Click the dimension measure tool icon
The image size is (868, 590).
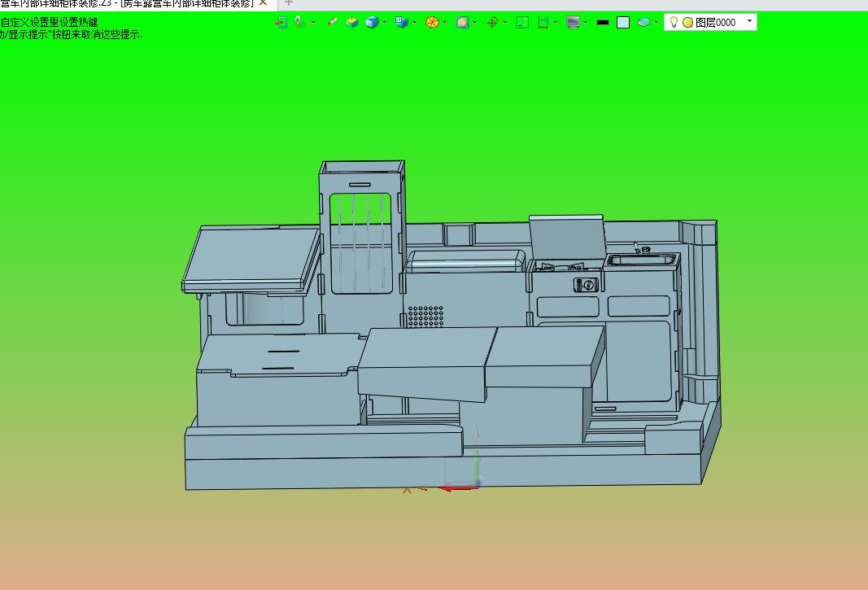point(543,22)
